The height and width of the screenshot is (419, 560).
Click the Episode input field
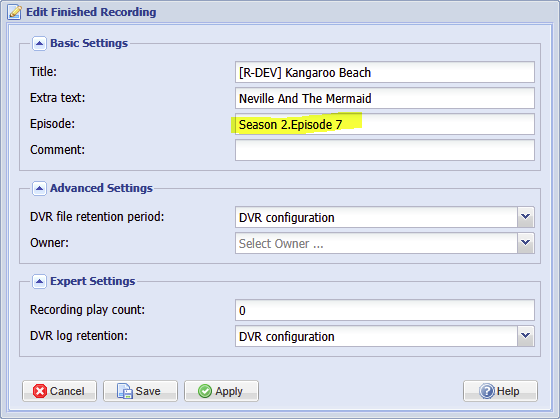385,124
